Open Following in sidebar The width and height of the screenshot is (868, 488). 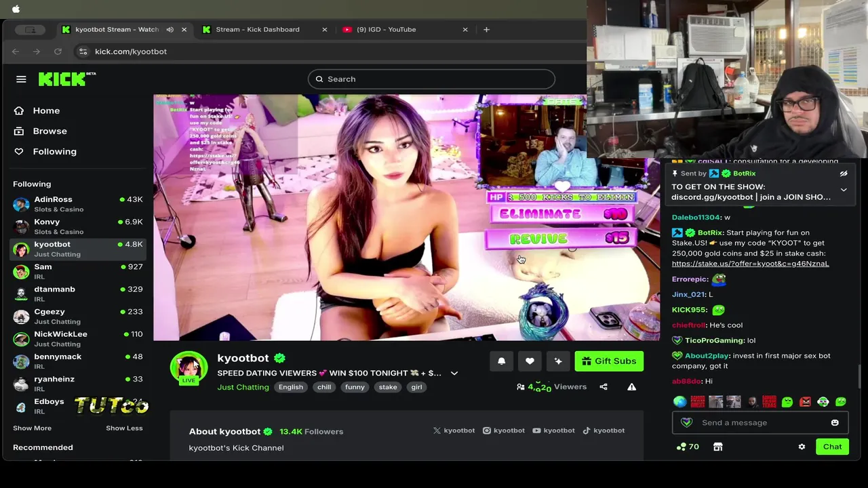pyautogui.click(x=54, y=151)
